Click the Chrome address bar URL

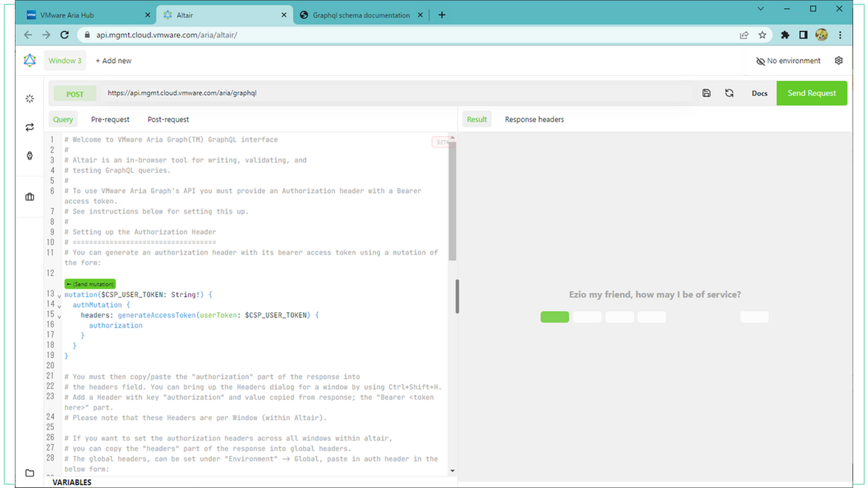[x=166, y=35]
